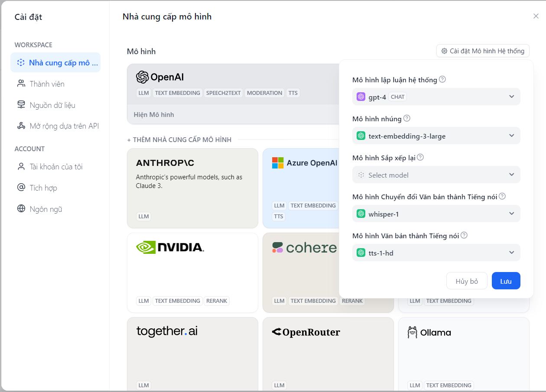Open Nhà cung cấp mô hình settings
546x392 pixels.
(x=55, y=62)
